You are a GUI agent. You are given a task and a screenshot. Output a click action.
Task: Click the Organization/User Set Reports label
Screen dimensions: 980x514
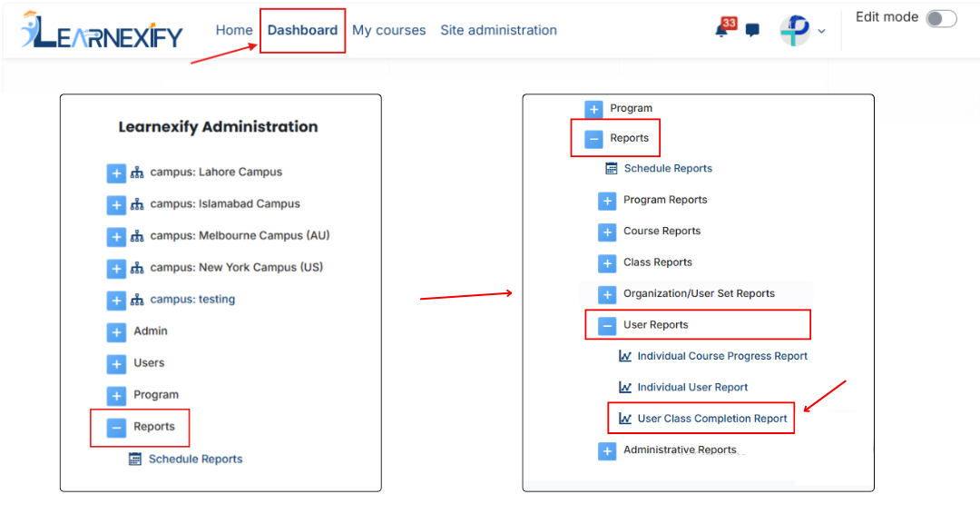[x=699, y=293]
